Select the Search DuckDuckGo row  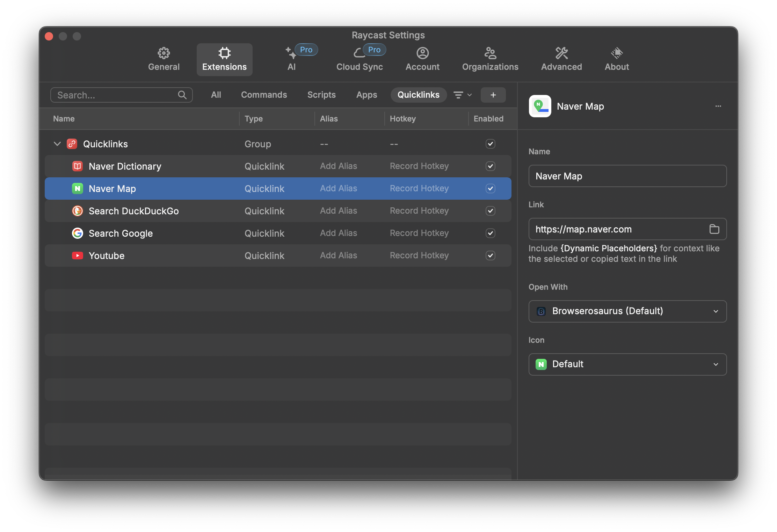click(278, 211)
